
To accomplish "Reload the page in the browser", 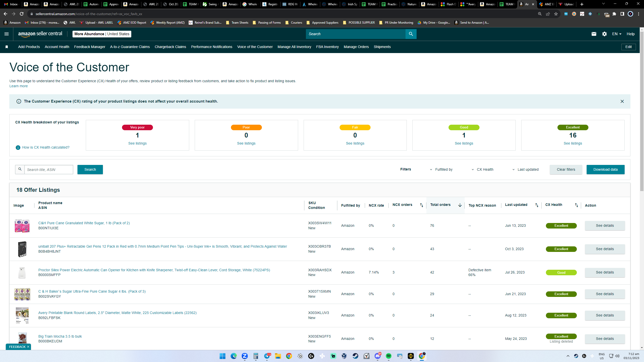I will tap(22, 14).
